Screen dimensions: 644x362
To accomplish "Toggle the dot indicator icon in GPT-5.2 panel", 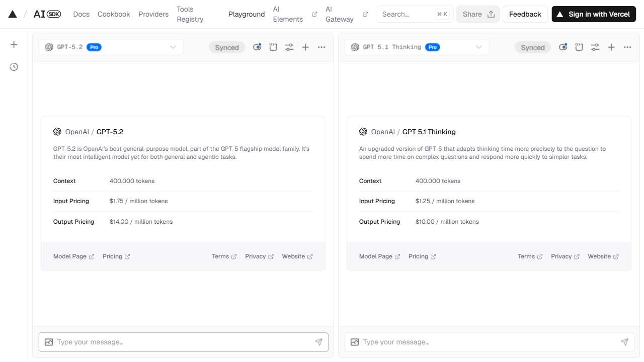I will pos(257,47).
